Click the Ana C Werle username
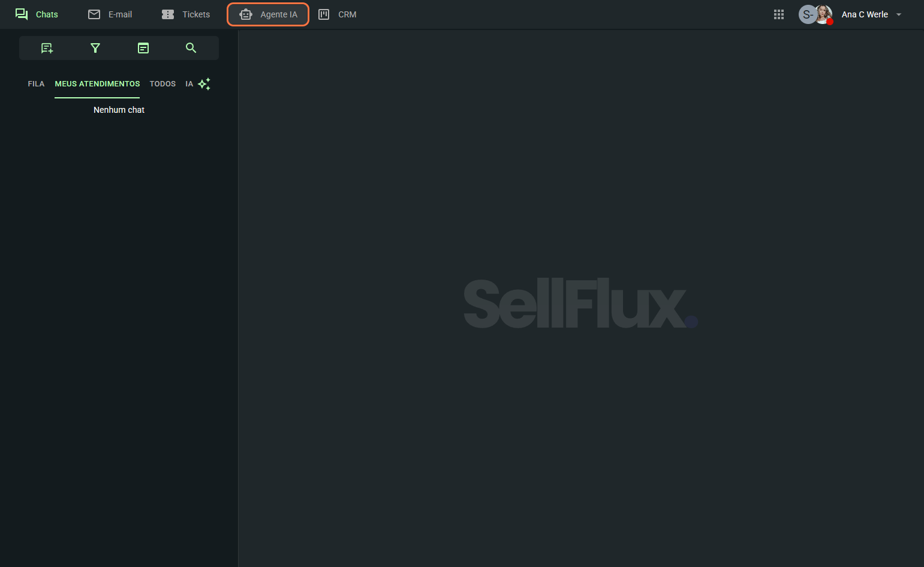 click(865, 14)
